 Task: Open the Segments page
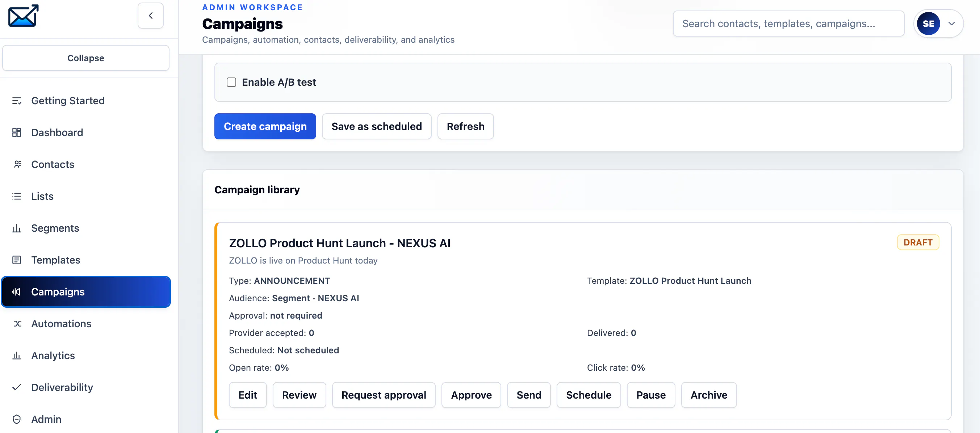tap(86, 228)
